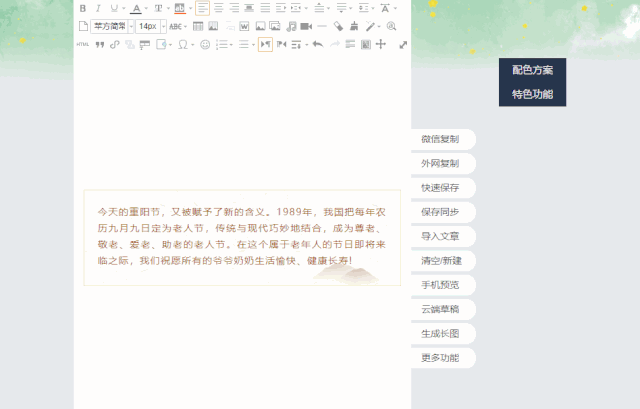Redo the last undone action

coord(335,44)
